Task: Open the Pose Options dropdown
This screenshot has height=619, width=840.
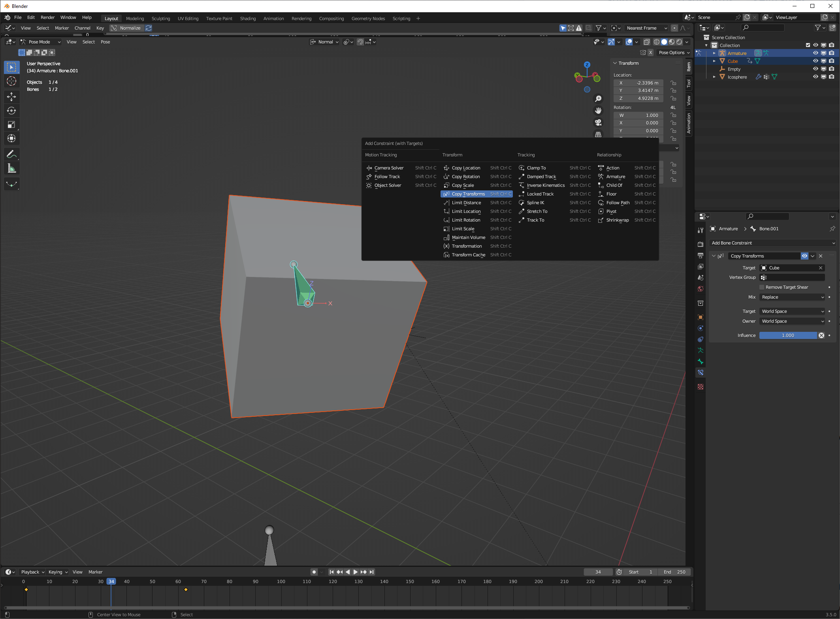Action: (x=674, y=53)
